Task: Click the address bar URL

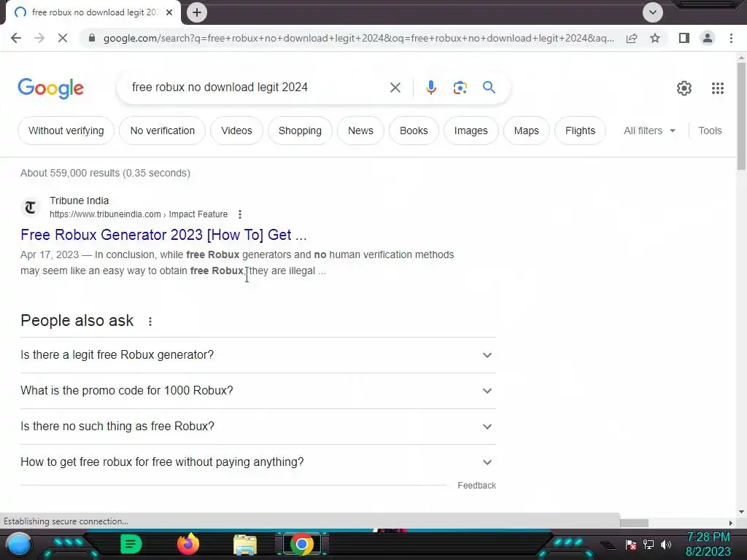Action: [x=359, y=38]
